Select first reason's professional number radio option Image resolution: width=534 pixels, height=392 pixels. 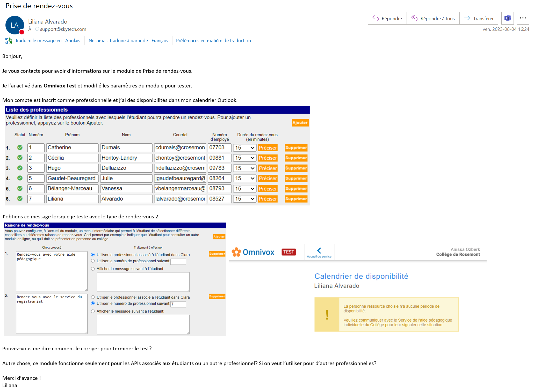click(93, 261)
